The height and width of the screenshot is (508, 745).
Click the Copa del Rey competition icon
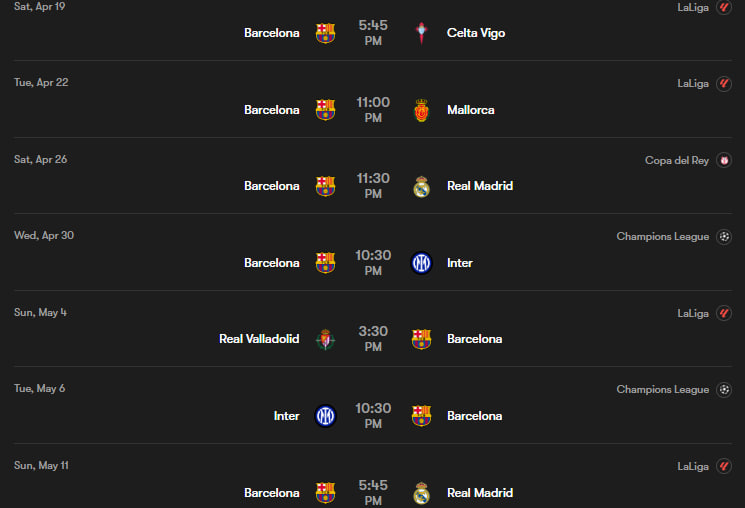tap(725, 160)
